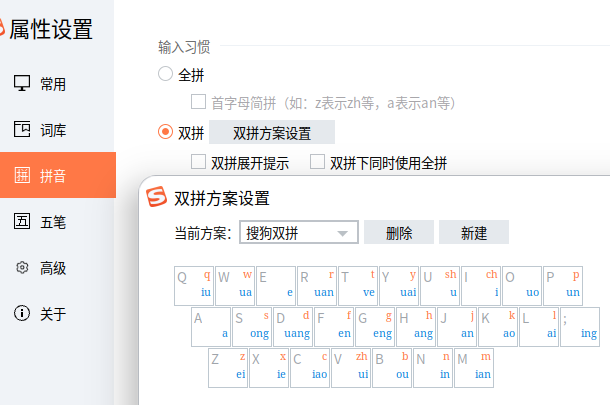The image size is (610, 405).
Task: Click the C key mapped to iao
Action: [x=310, y=368]
